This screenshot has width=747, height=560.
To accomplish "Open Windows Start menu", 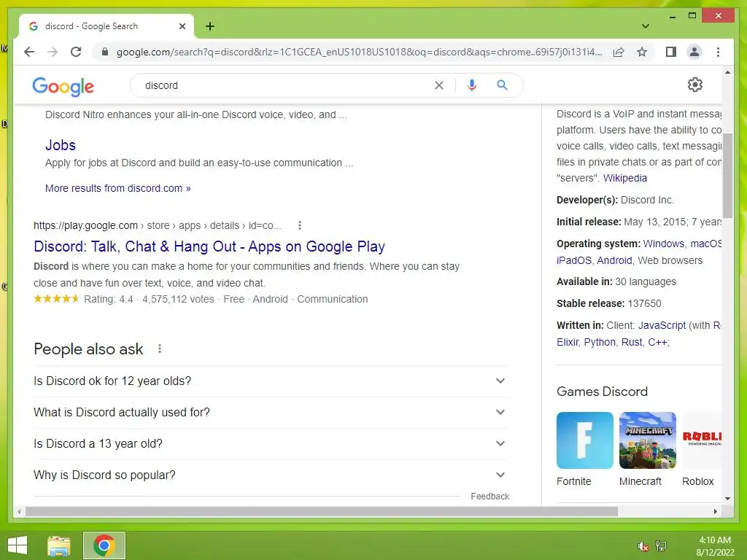I will [x=18, y=545].
